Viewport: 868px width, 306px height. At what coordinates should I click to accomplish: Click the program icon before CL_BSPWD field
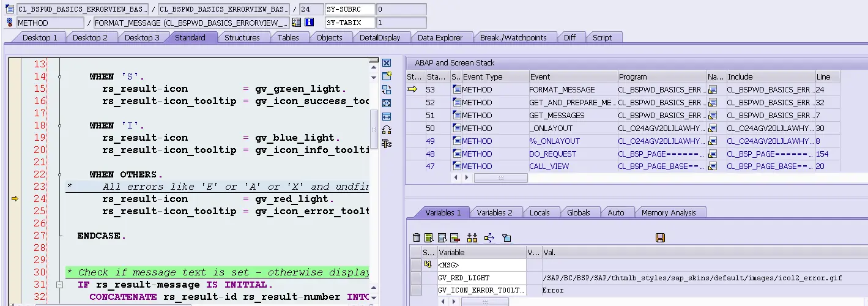pos(10,9)
